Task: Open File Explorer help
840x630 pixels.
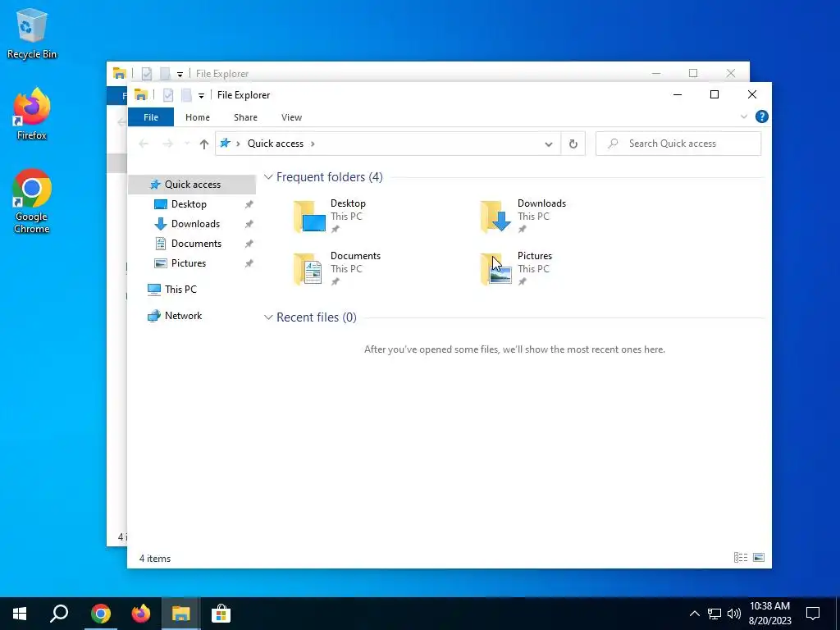Action: click(761, 116)
